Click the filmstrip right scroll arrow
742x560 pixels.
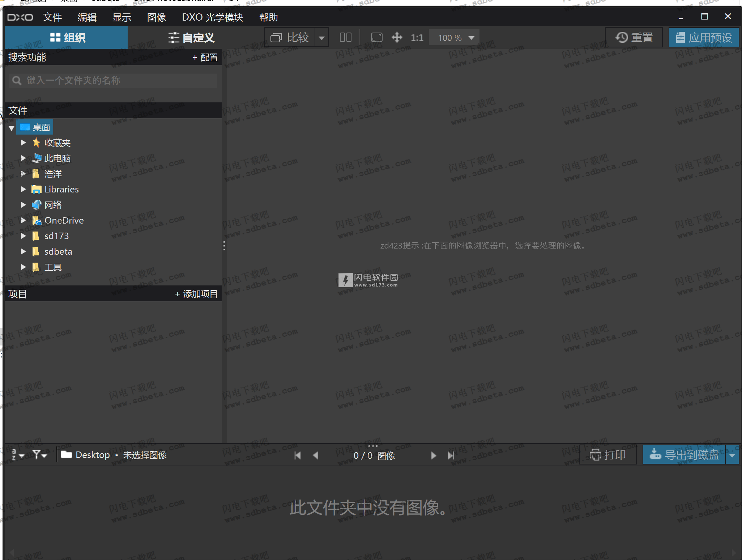(x=733, y=553)
